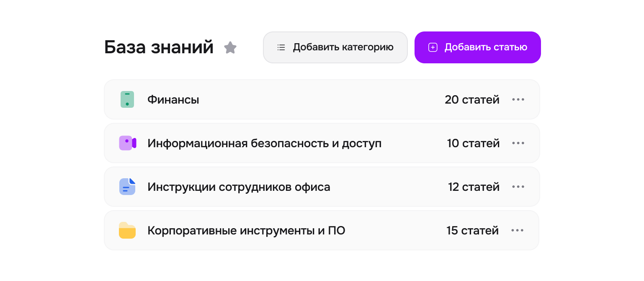Select the Инструкции сотрудников офиса category row

coord(293,186)
